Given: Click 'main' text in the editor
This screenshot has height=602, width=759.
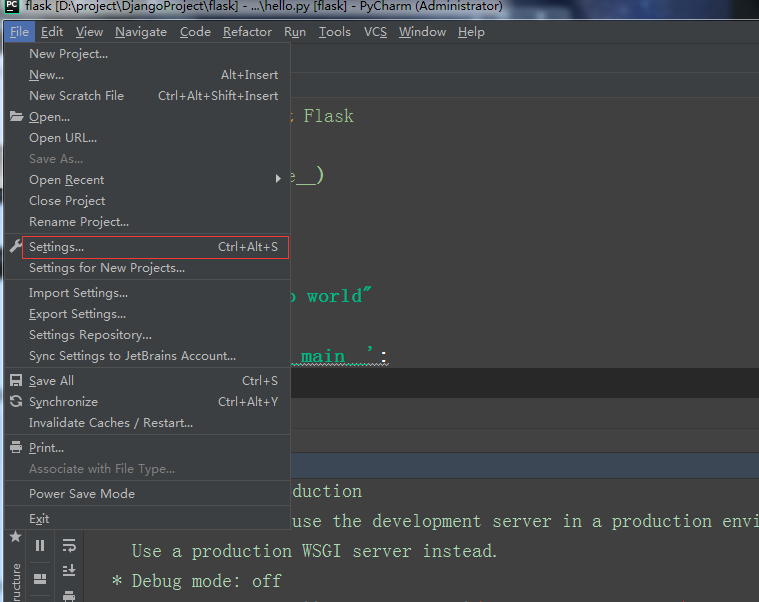Looking at the screenshot, I should (323, 357).
